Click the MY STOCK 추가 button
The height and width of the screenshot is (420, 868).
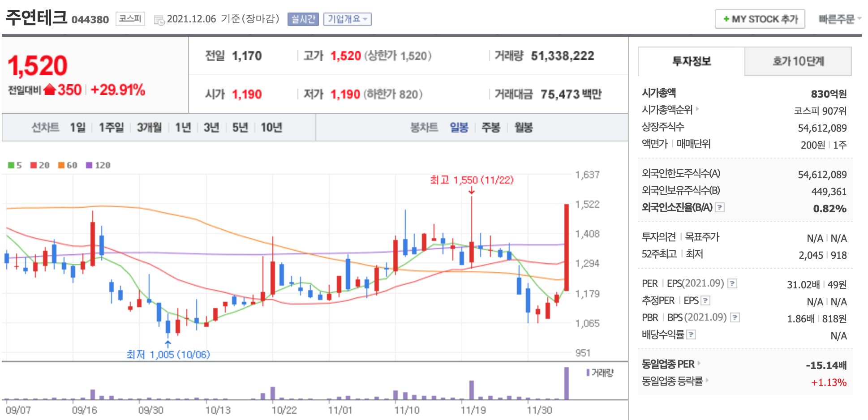click(x=760, y=19)
